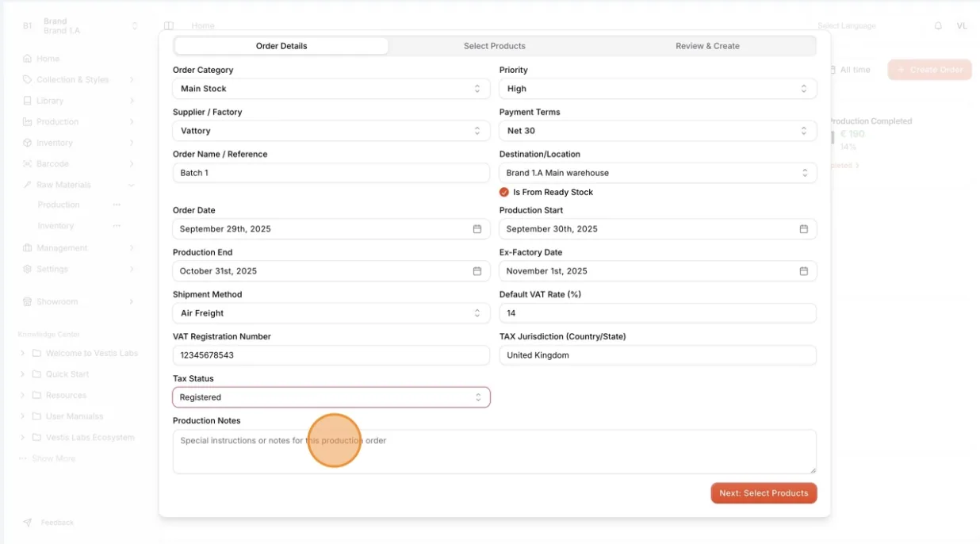Open the Priority dropdown set to High
The image size is (980, 544).
click(658, 89)
